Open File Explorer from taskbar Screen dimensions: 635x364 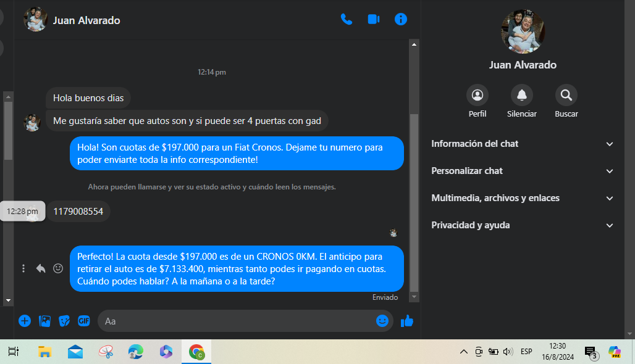click(x=44, y=352)
